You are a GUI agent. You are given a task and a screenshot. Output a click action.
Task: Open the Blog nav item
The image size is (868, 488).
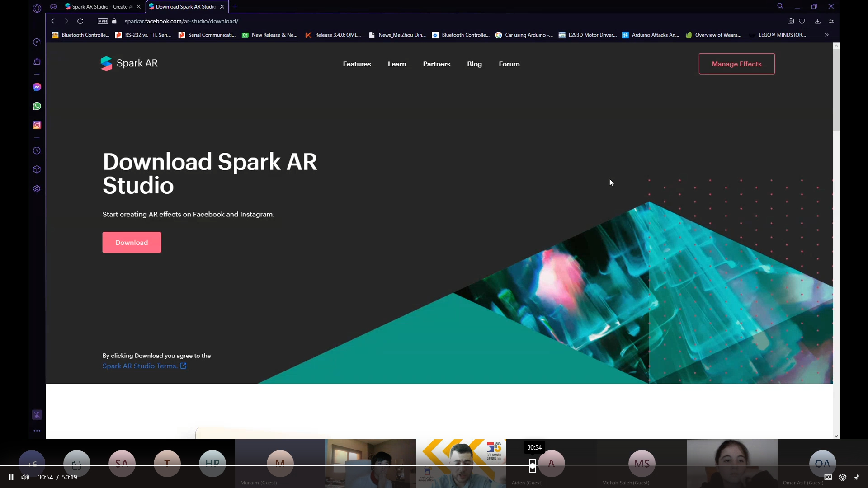point(474,64)
